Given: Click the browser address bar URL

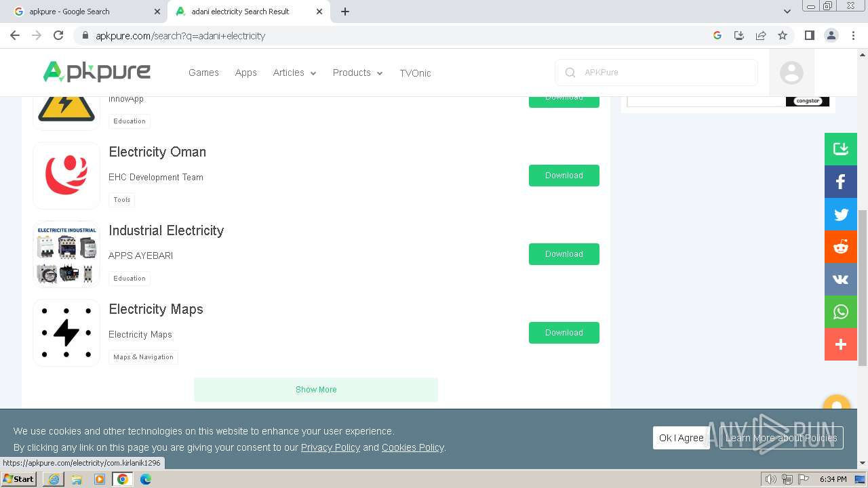Looking at the screenshot, I should click(x=180, y=36).
